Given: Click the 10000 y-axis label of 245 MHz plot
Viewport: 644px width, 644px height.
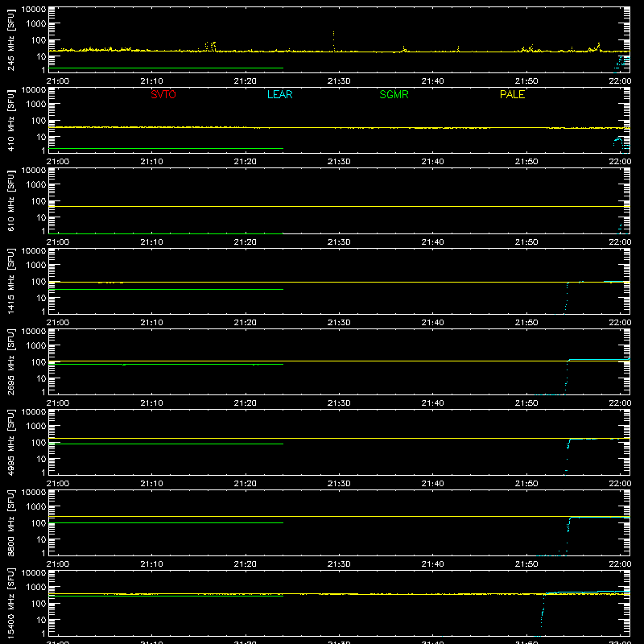Looking at the screenshot, I should point(34,10).
